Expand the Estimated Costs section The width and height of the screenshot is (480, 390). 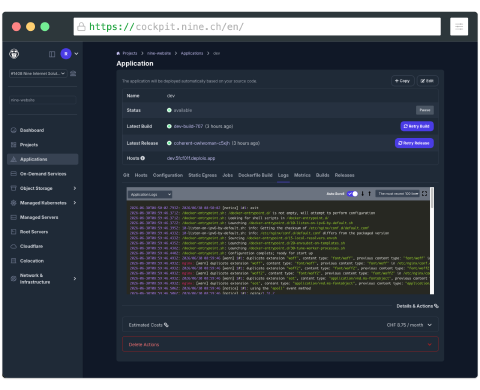[280, 325]
